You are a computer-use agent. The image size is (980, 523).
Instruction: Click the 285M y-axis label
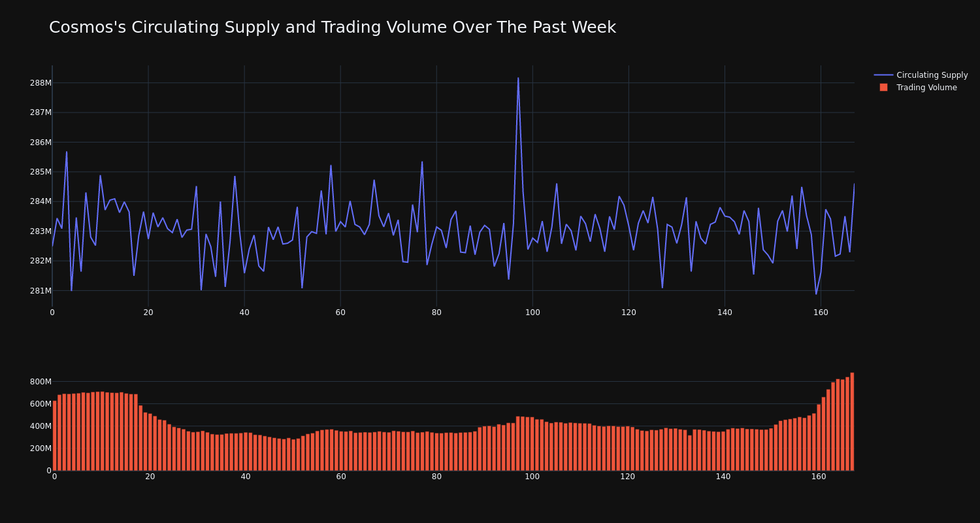pyautogui.click(x=41, y=172)
